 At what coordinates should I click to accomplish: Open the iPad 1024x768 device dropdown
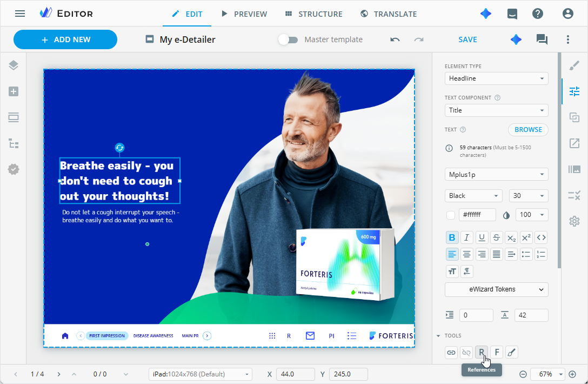pyautogui.click(x=201, y=374)
